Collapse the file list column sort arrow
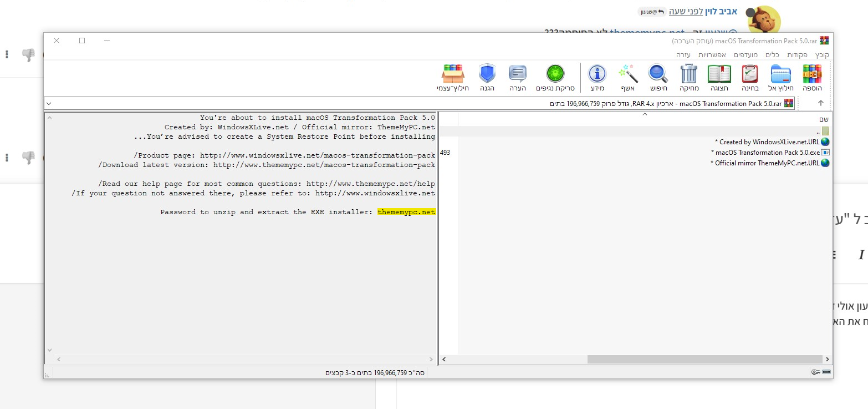Image resolution: width=868 pixels, height=409 pixels. coord(645,114)
